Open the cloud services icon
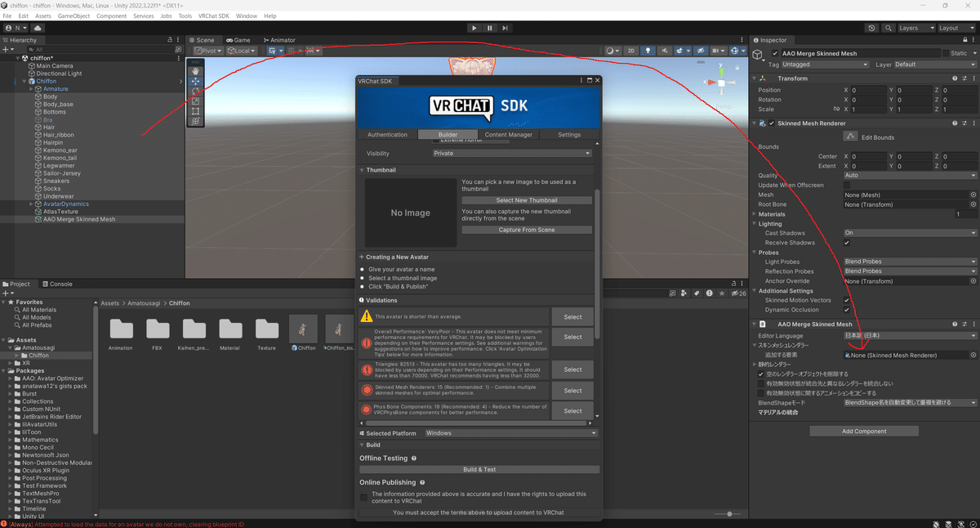 click(38, 28)
